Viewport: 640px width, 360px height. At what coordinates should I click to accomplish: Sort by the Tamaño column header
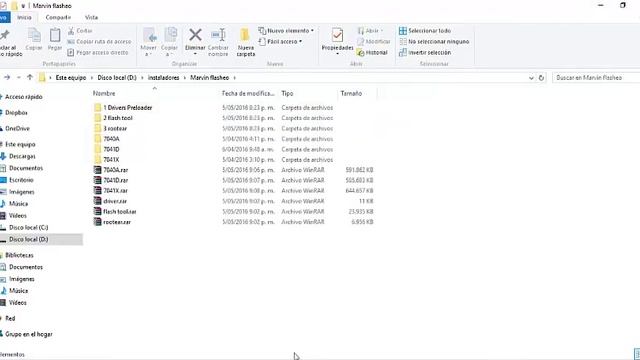tap(351, 93)
